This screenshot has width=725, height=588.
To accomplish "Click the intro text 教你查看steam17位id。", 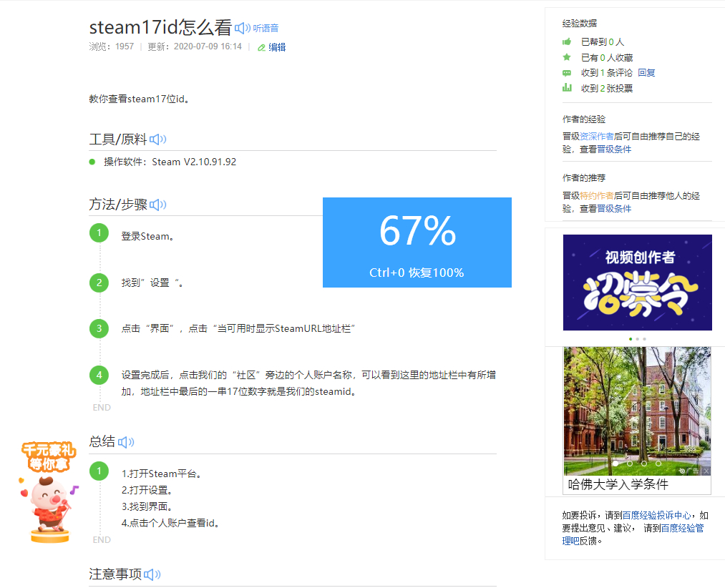I will 139,99.
